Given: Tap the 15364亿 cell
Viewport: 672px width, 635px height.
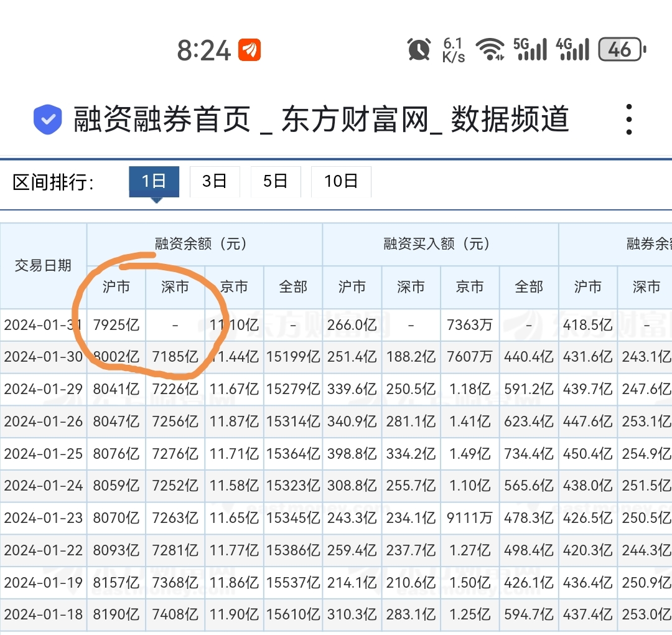Looking at the screenshot, I should point(293,454).
